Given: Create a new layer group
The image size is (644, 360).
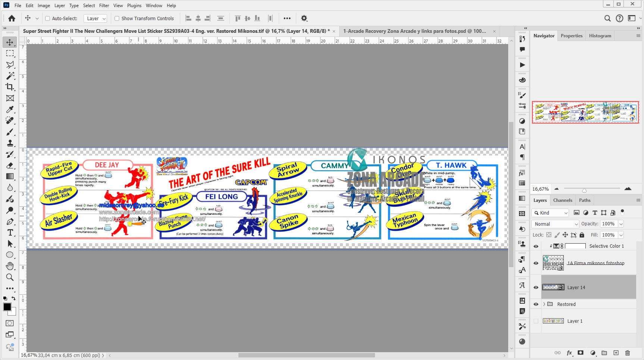Looking at the screenshot, I should click(x=604, y=353).
